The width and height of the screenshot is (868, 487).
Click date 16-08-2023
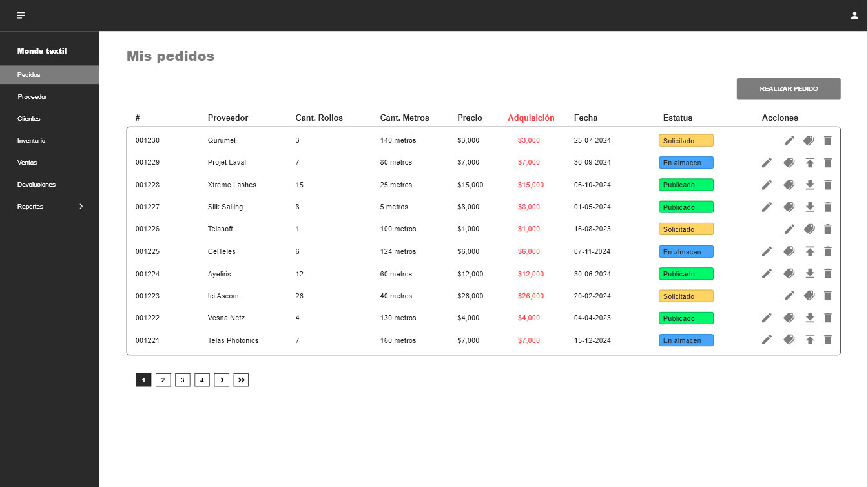click(592, 229)
